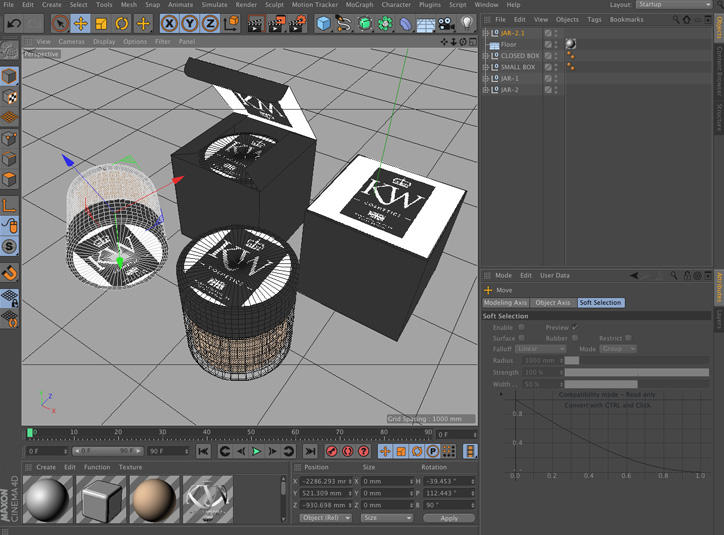The height and width of the screenshot is (535, 724).
Task: Switch to Polygons mode icon
Action: (9, 179)
